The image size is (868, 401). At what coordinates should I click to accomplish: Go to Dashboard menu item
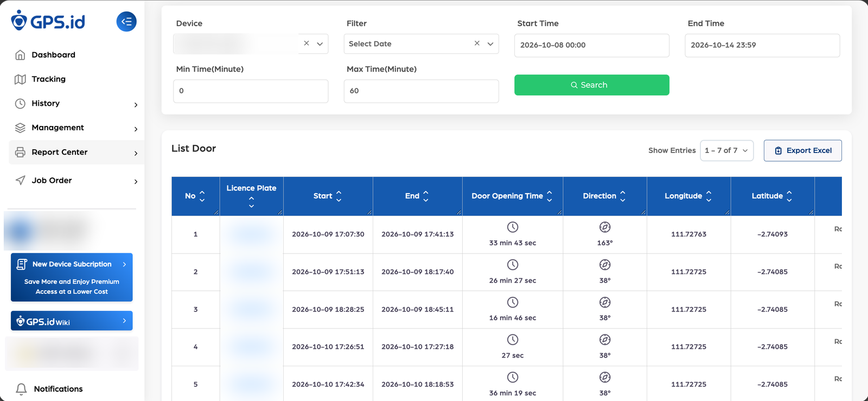coord(54,55)
